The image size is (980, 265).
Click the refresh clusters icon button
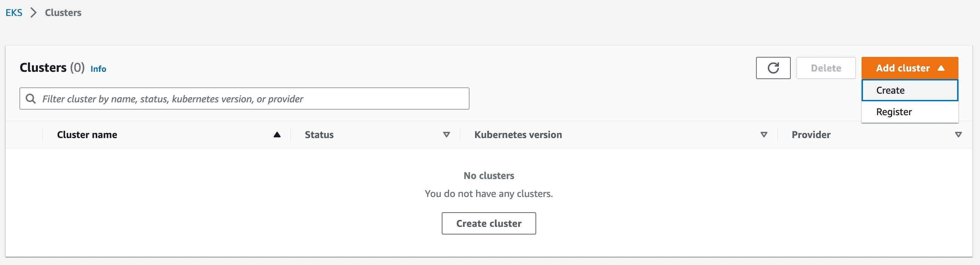tap(773, 68)
